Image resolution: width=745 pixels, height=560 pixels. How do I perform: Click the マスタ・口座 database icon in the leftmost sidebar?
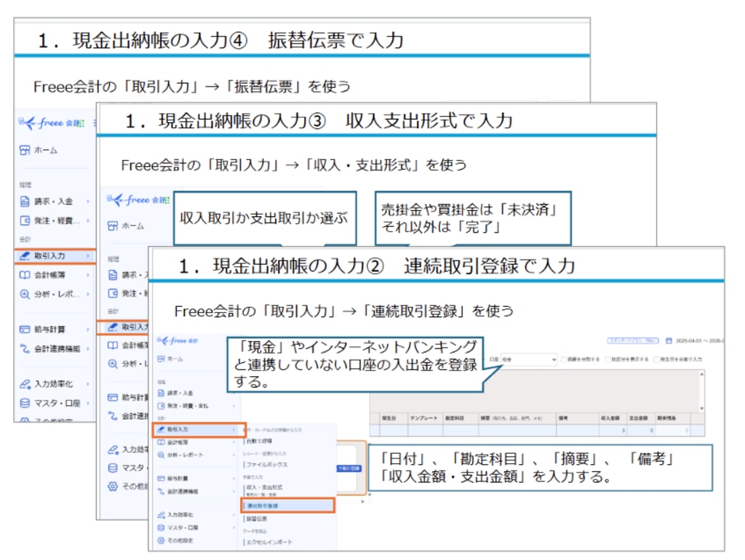click(x=25, y=403)
